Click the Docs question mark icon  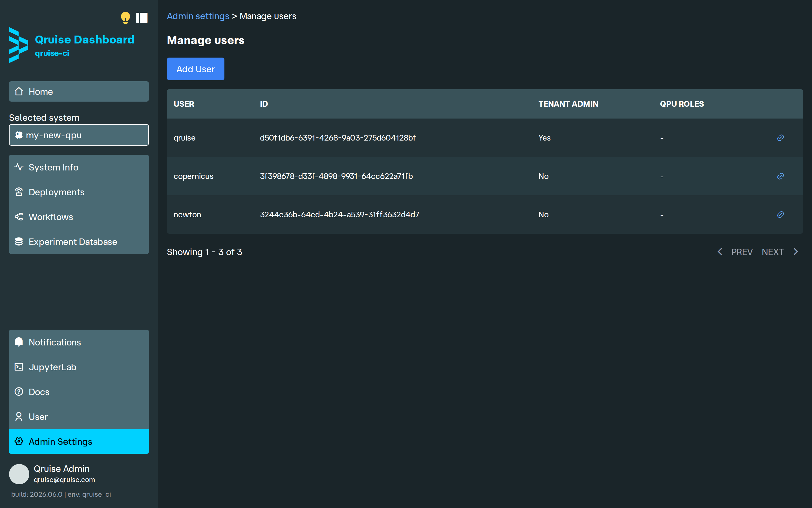pyautogui.click(x=19, y=392)
